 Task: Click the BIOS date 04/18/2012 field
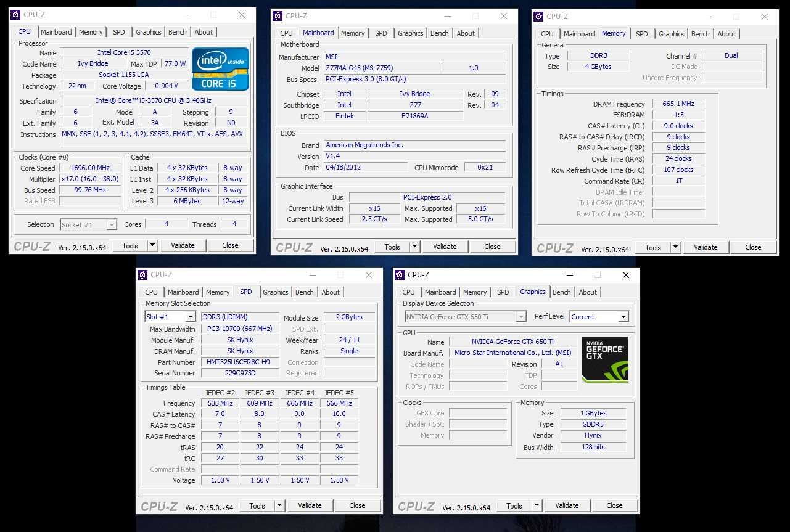tap(366, 167)
